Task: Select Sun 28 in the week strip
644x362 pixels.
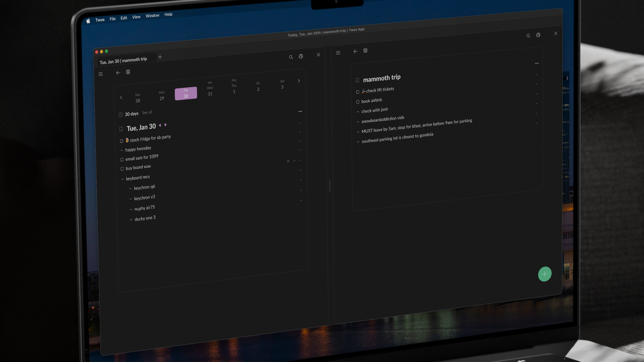Action: [138, 98]
